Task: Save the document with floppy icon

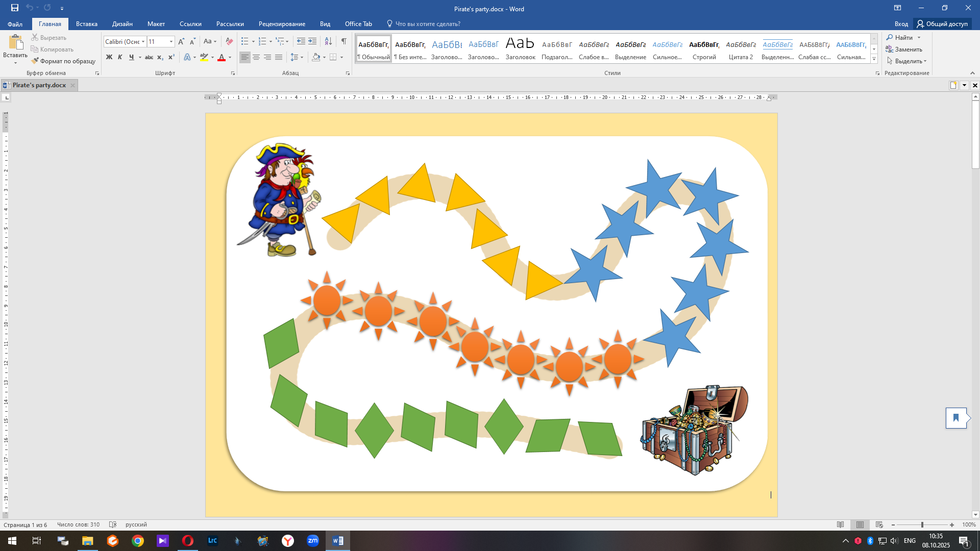Action: pos(14,8)
